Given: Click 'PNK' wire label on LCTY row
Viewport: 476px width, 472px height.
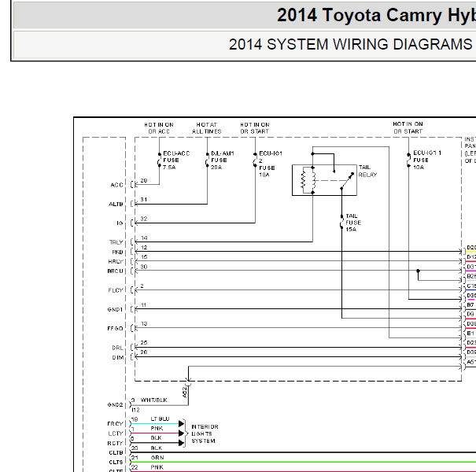Looking at the screenshot, I should point(157,428).
